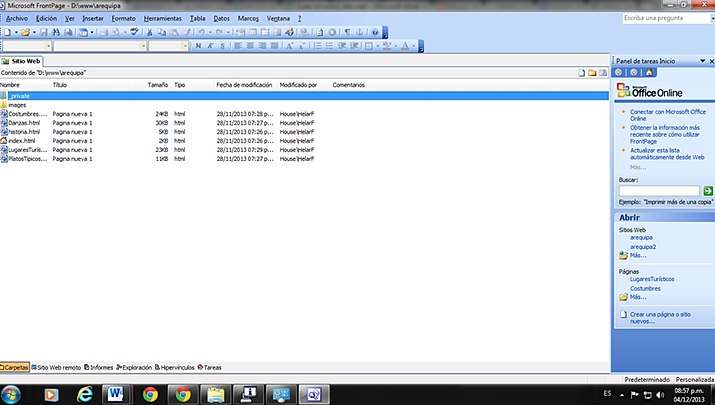Viewport: 715px width, 405px height.
Task: Sort by Tamaño column header
Action: [x=158, y=85]
